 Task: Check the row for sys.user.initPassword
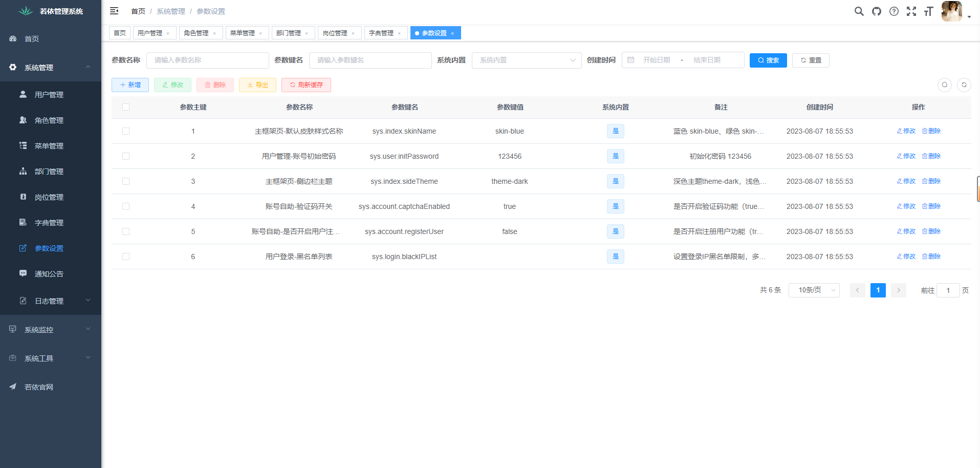click(126, 156)
